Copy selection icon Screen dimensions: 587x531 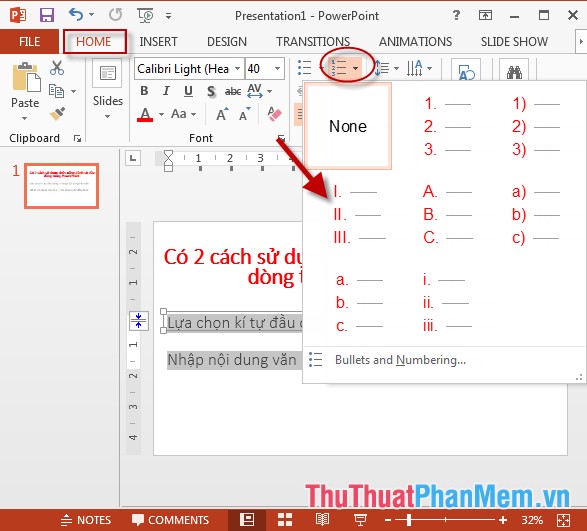coord(57,91)
